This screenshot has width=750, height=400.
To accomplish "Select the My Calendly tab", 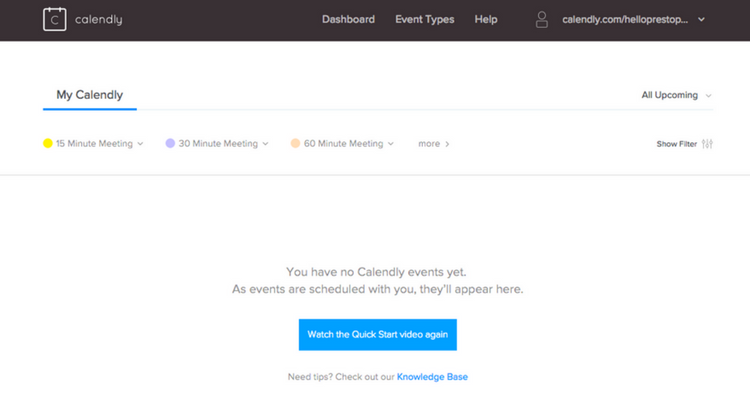I will 89,95.
